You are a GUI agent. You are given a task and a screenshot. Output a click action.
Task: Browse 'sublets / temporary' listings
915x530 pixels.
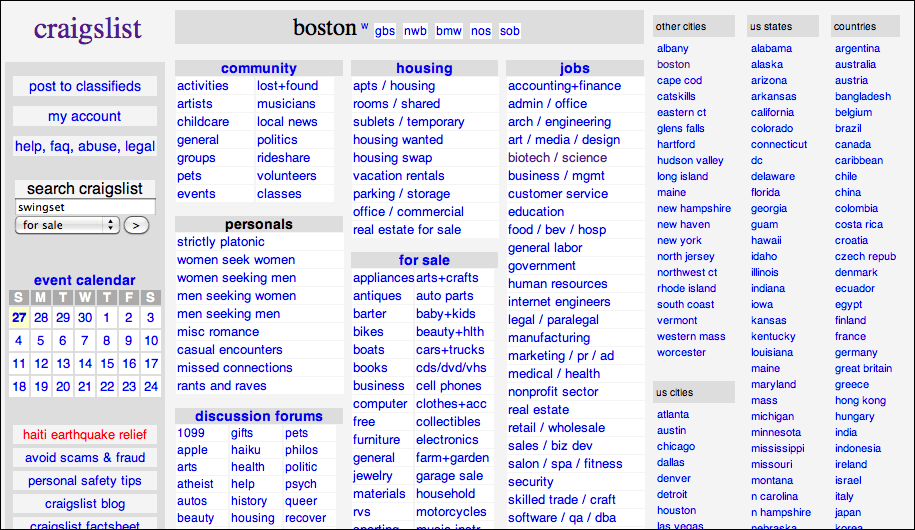[408, 121]
